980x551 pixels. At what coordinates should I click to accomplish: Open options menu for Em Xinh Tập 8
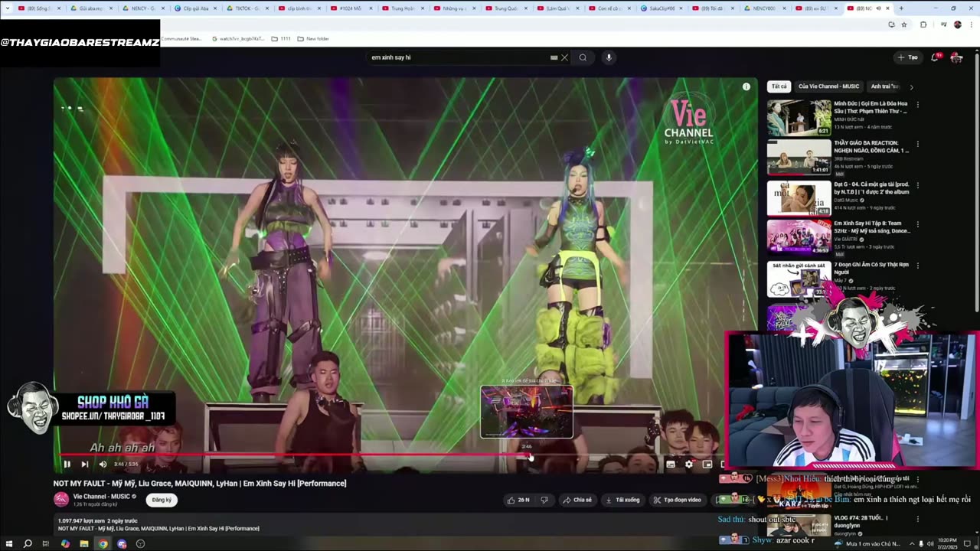point(917,224)
